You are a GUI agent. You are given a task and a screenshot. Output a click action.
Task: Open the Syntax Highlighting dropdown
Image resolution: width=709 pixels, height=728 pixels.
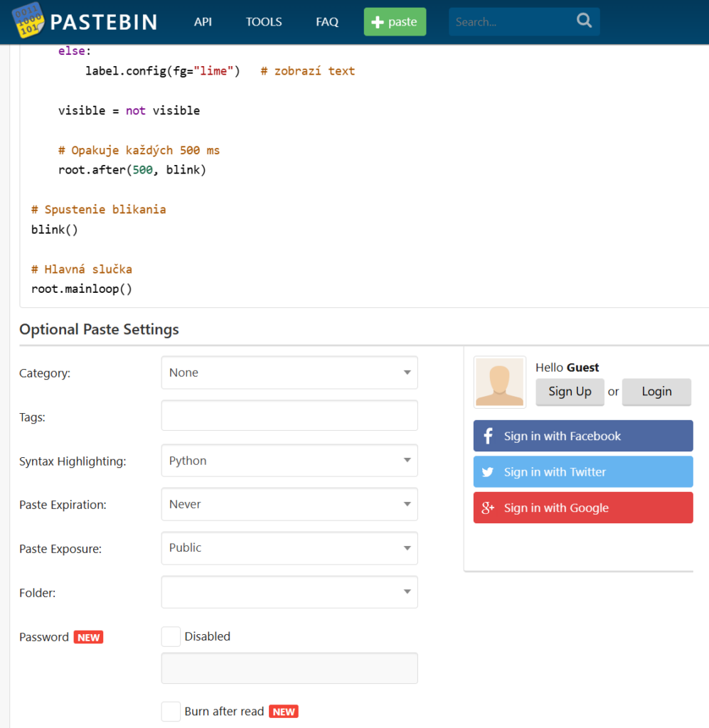[289, 461]
